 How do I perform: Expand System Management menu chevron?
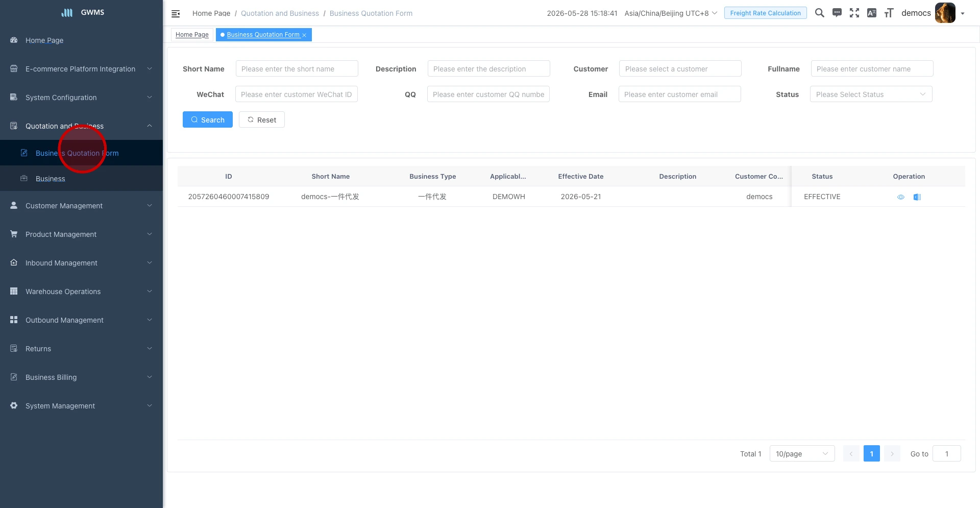[x=150, y=405]
